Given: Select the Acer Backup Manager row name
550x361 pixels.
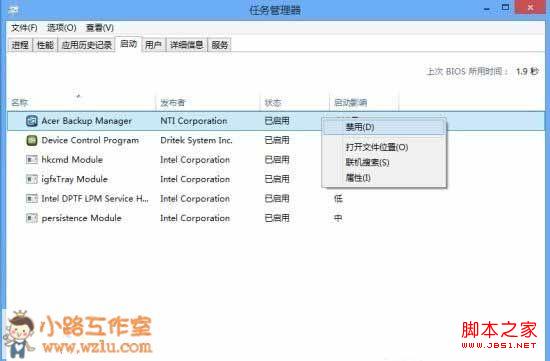Looking at the screenshot, I should tap(87, 121).
